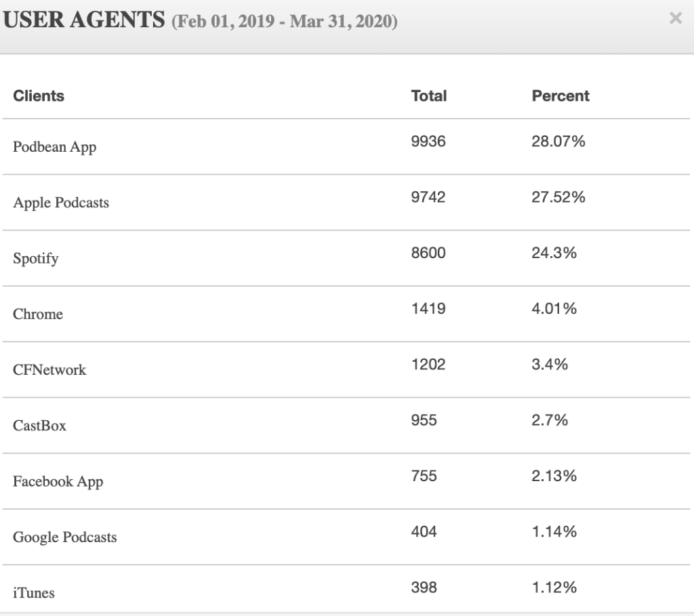
Task: Click the CastBox total of 955
Action: (x=424, y=420)
